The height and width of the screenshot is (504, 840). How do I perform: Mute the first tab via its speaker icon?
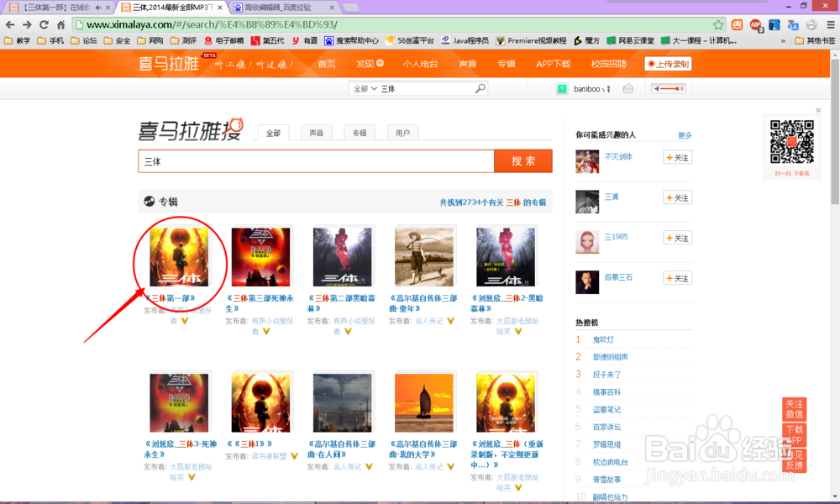tap(97, 8)
